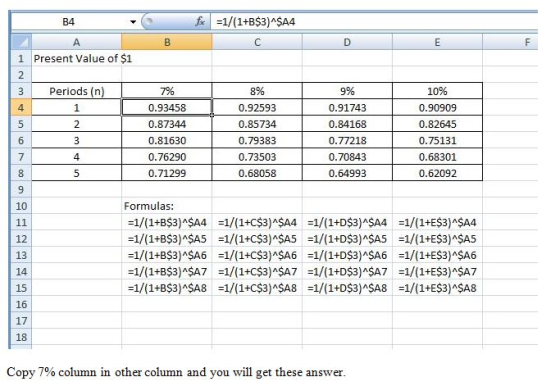The image size is (560, 386).
Task: Select column B header
Action: [x=167, y=42]
